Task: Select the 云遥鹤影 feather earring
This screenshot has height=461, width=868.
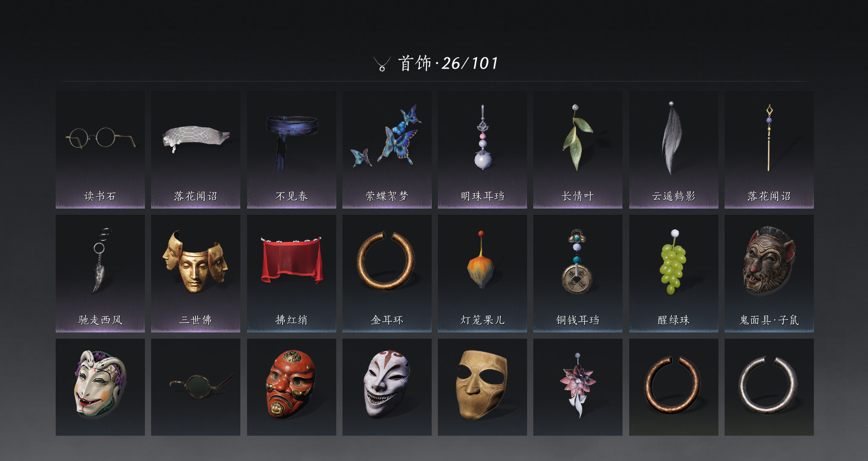Action: tap(674, 150)
